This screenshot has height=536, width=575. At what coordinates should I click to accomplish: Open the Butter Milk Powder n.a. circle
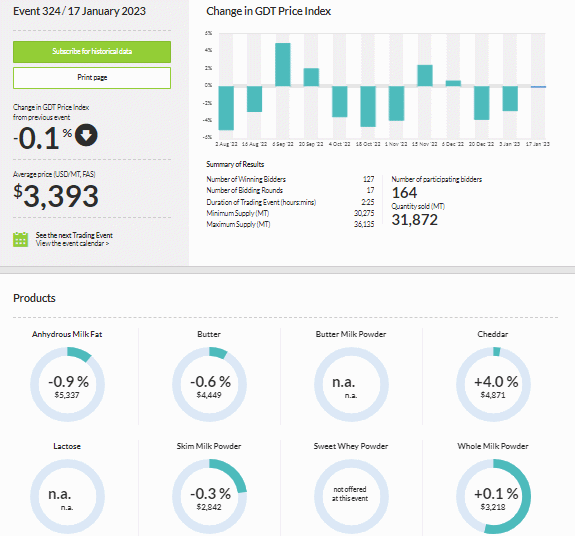tap(351, 385)
